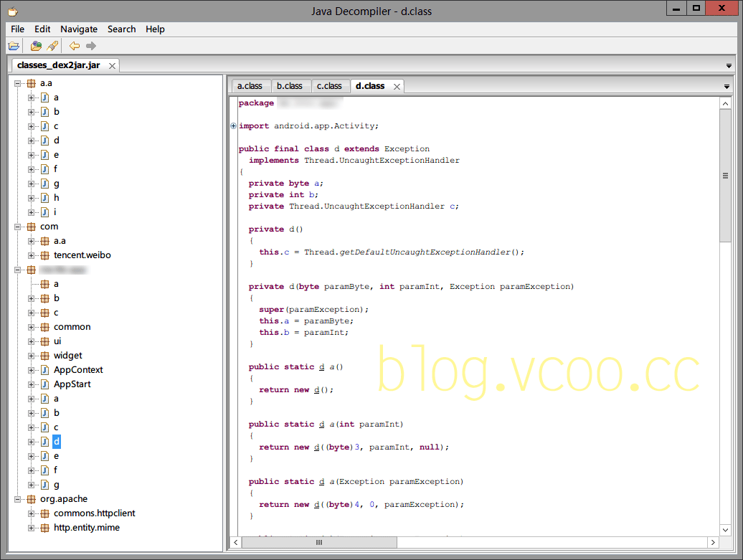
Task: Go back using the left arrow icon
Action: point(75,46)
